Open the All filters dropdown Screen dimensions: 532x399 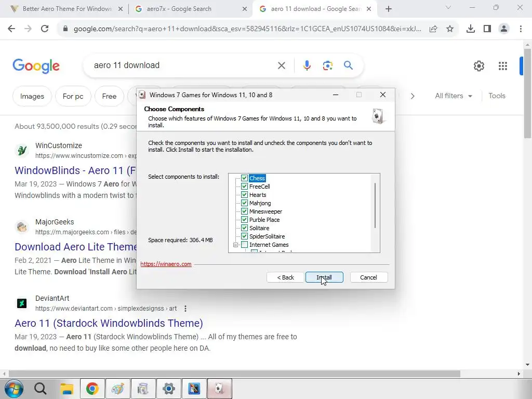(453, 96)
